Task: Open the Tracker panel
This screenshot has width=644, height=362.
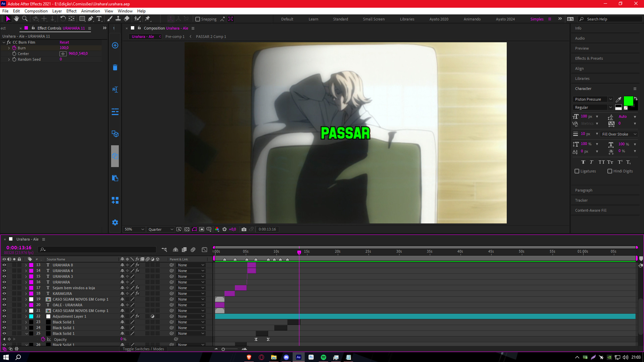Action: tap(581, 200)
